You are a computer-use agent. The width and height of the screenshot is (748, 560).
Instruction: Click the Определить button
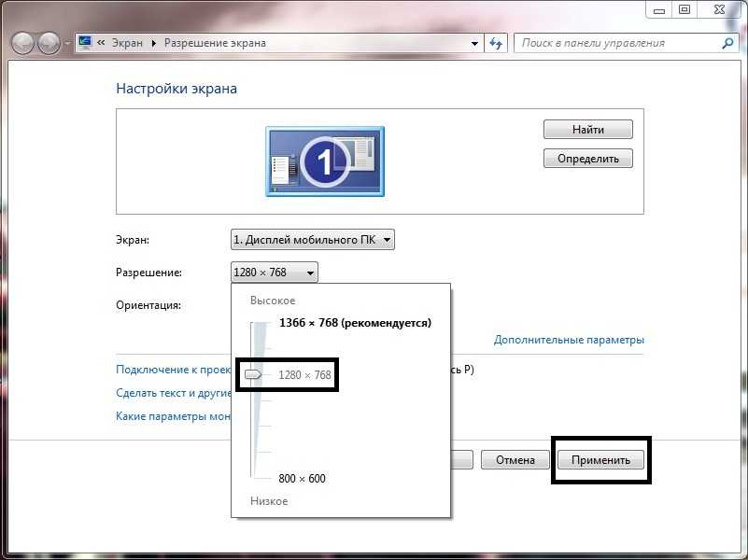(x=588, y=159)
